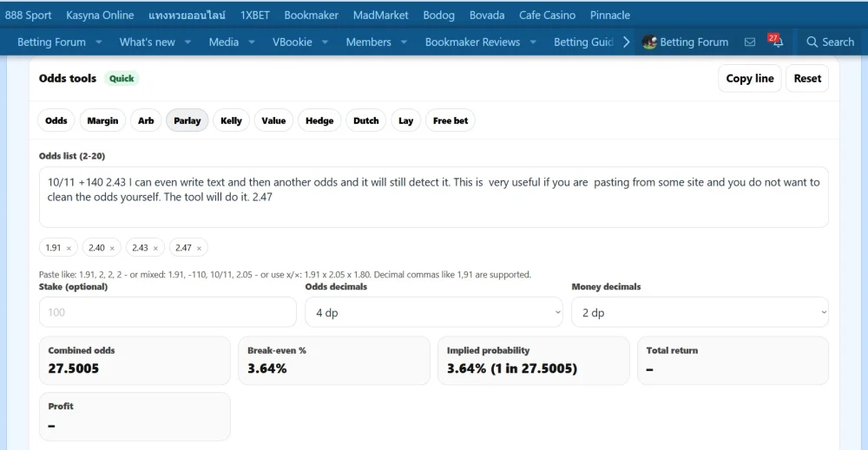Click the Reset button
868x450 pixels.
807,79
